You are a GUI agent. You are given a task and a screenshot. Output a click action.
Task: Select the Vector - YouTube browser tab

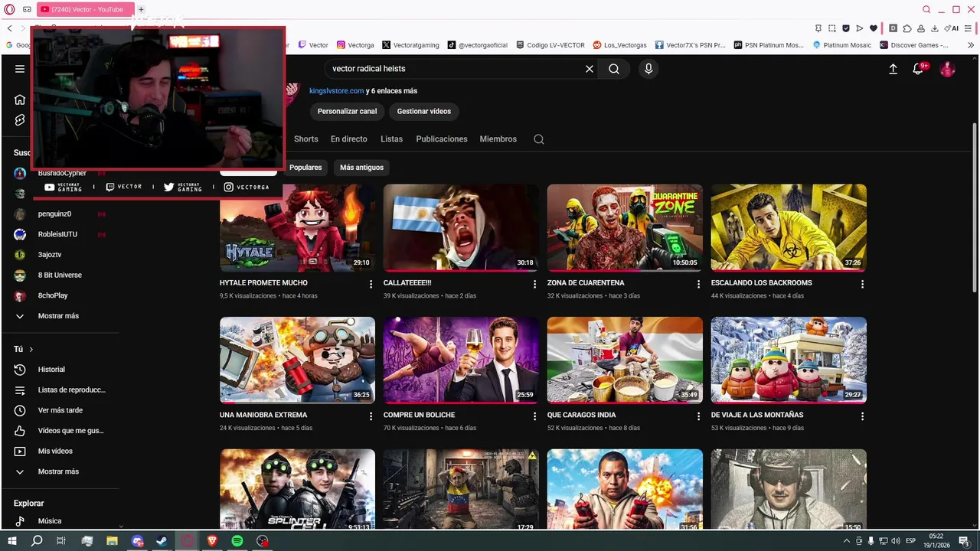point(84,9)
